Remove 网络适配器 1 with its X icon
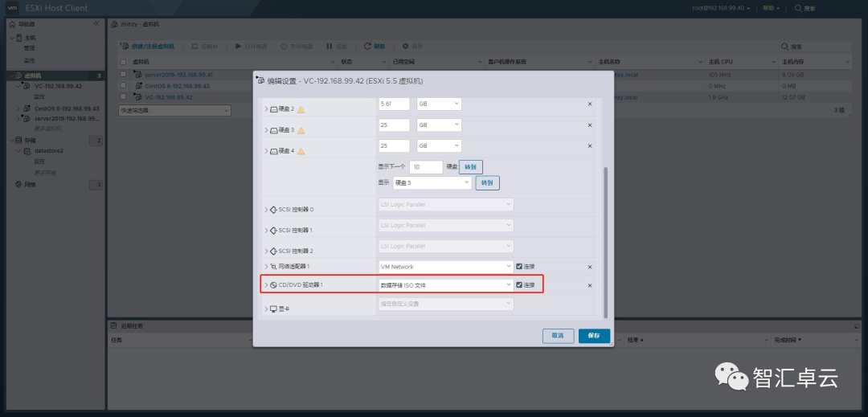The height and width of the screenshot is (417, 868). point(590,267)
